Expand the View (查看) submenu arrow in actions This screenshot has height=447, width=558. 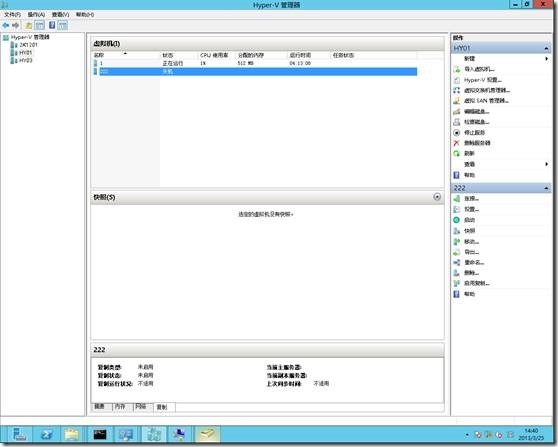[547, 164]
